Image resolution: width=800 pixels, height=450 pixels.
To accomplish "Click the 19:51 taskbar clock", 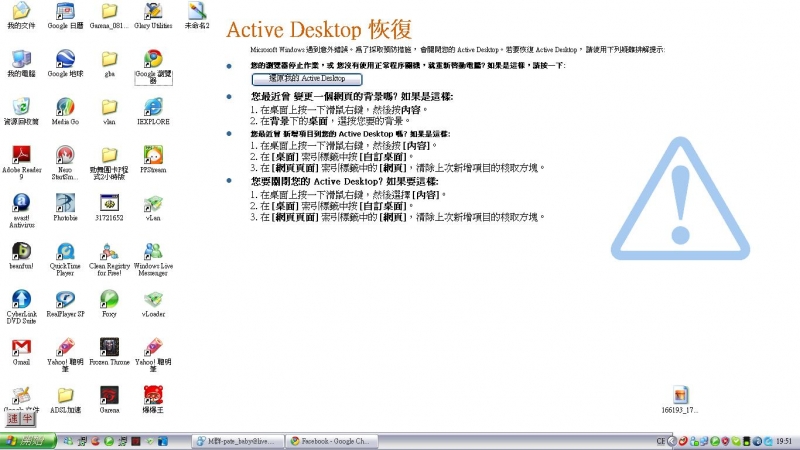I will tap(784, 441).
